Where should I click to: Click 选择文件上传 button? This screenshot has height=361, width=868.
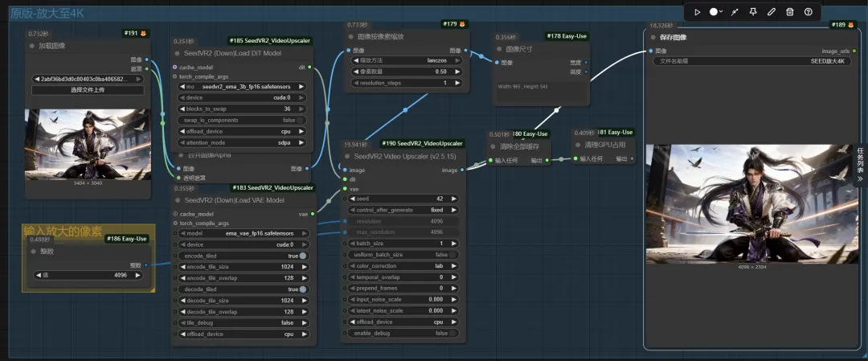pos(88,90)
